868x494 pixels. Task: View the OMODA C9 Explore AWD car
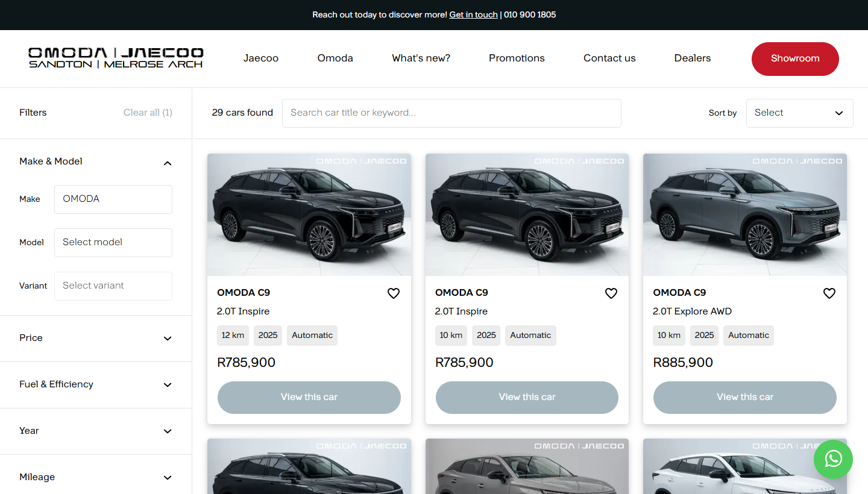point(744,397)
